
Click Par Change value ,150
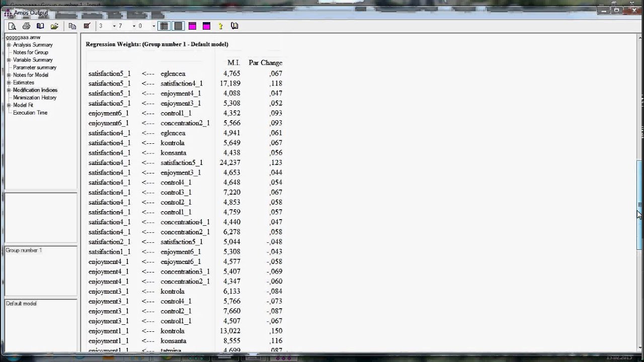[275, 331]
